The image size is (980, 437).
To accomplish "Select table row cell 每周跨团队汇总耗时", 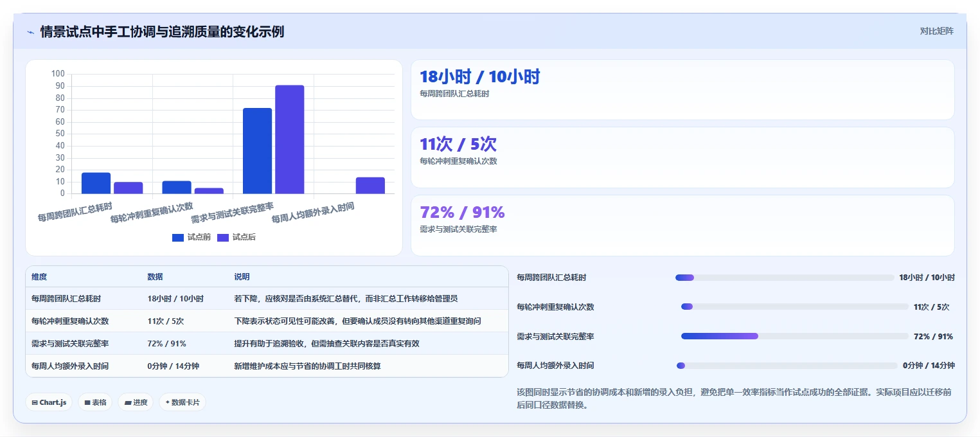I will coord(66,299).
